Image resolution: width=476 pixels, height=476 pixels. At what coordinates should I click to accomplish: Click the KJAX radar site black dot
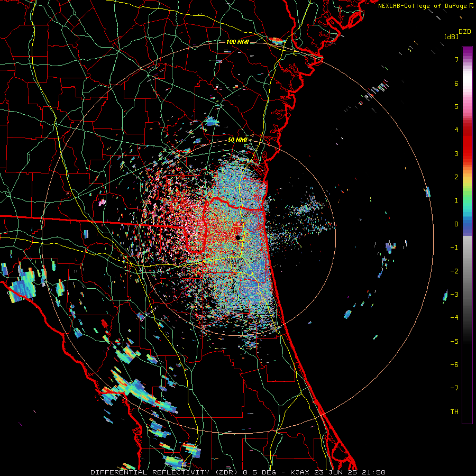pos(237,237)
